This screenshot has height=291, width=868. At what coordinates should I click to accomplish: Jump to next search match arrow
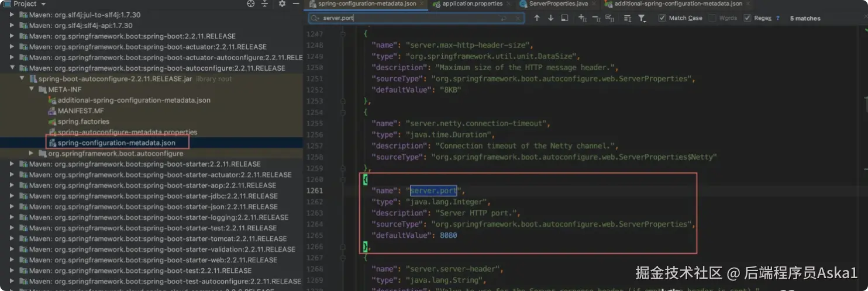550,18
